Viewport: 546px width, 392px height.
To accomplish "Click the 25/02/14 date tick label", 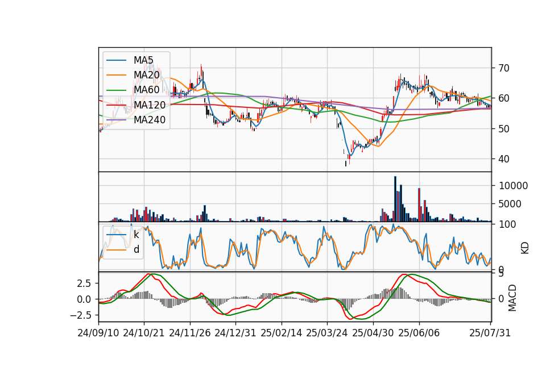I will [x=282, y=333].
